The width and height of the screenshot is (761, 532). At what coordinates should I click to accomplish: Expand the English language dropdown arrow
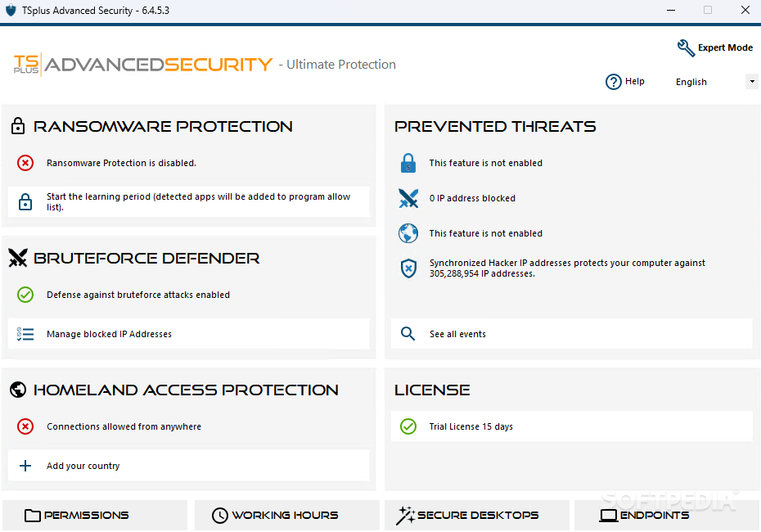point(752,82)
